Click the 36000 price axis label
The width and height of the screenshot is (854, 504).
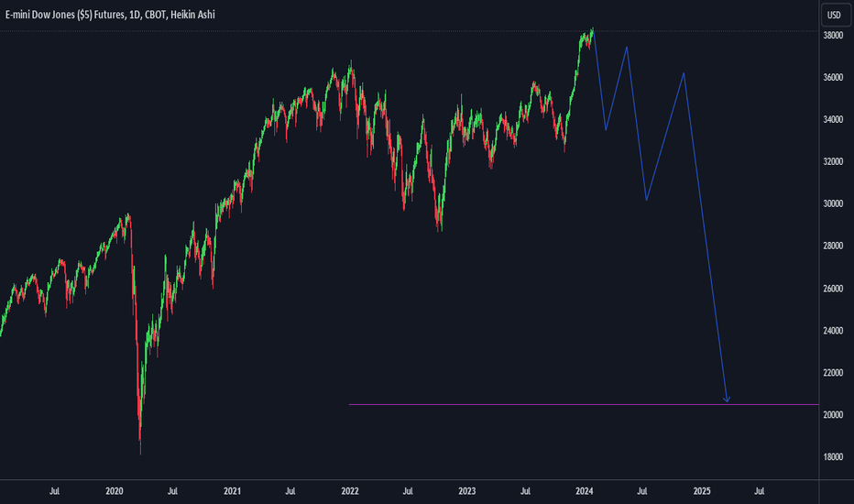pyautogui.click(x=833, y=77)
